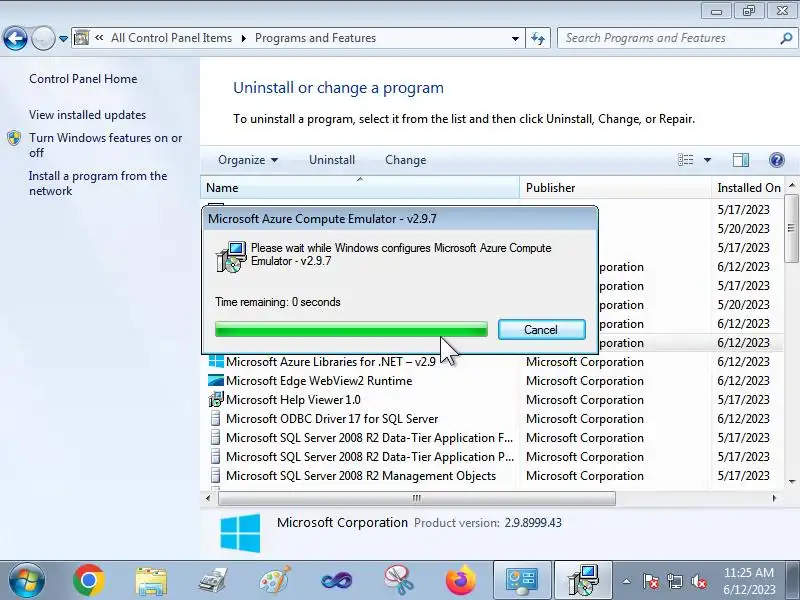800x600 pixels.
Task: Click the Control Panel icon in address bar
Action: pyautogui.click(x=82, y=38)
